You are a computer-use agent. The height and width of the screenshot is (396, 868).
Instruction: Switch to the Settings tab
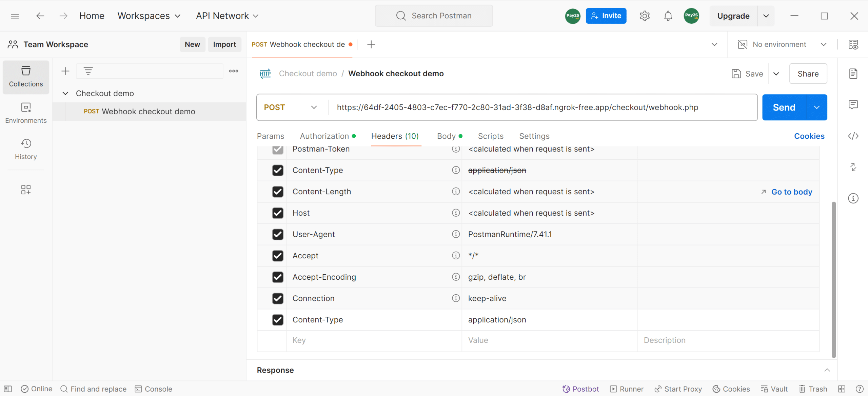(x=534, y=136)
